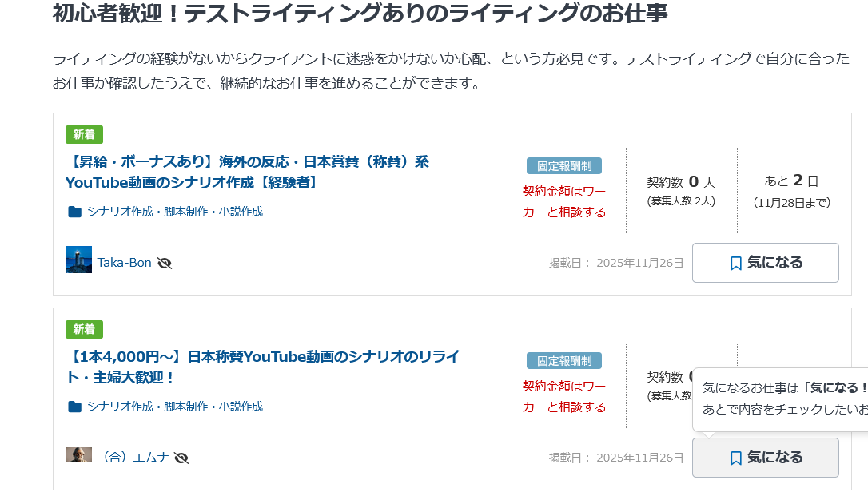The image size is (868, 492).
Task: Bookmark the second job with 気になる
Action: [x=765, y=458]
